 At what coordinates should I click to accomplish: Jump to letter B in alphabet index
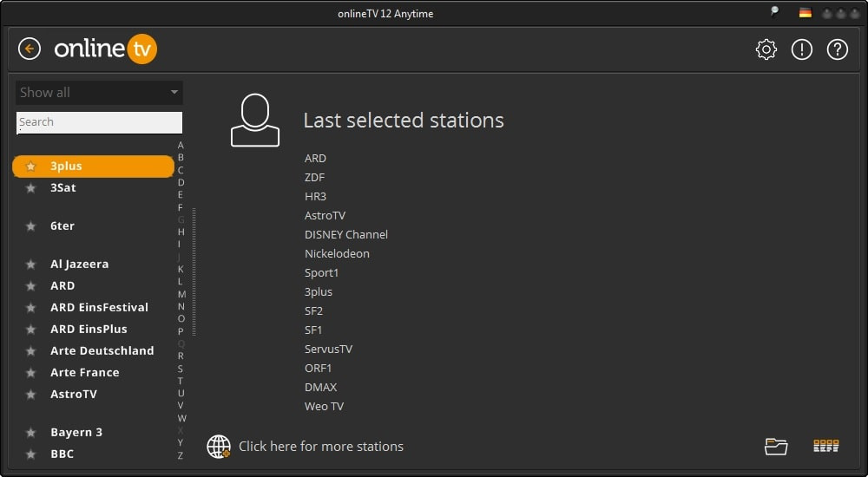coord(181,158)
